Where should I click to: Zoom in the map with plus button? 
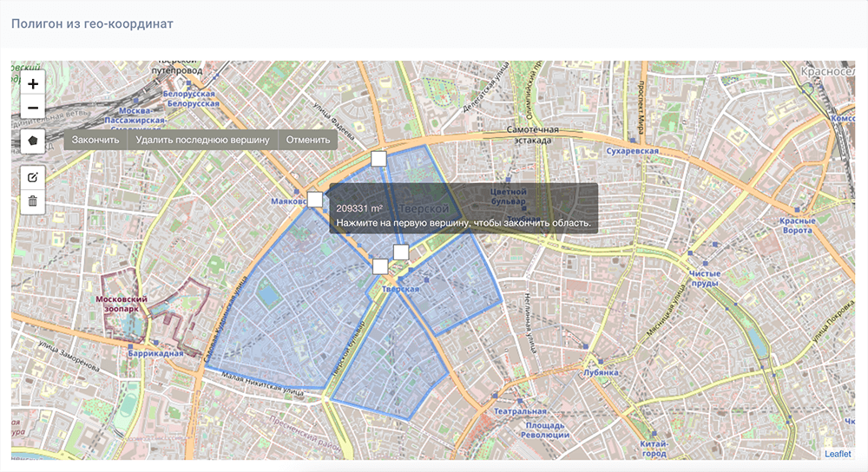(33, 84)
